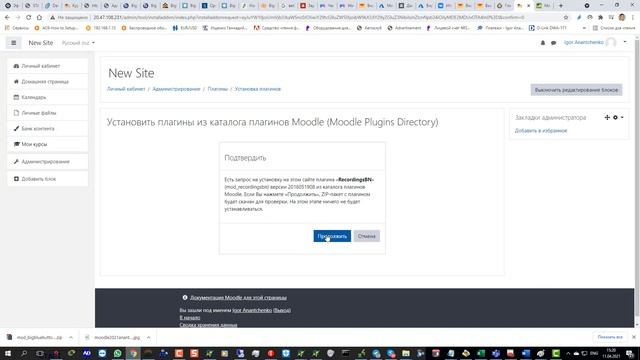640x360 pixels.
Task: Toggle the hamburger side panel button
Action: coord(13,42)
